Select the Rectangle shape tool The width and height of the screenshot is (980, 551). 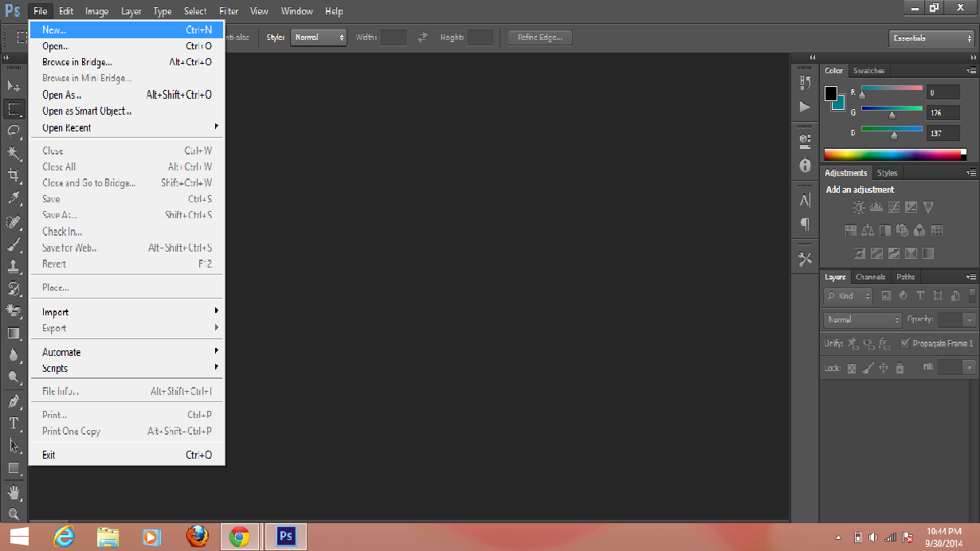click(x=14, y=468)
